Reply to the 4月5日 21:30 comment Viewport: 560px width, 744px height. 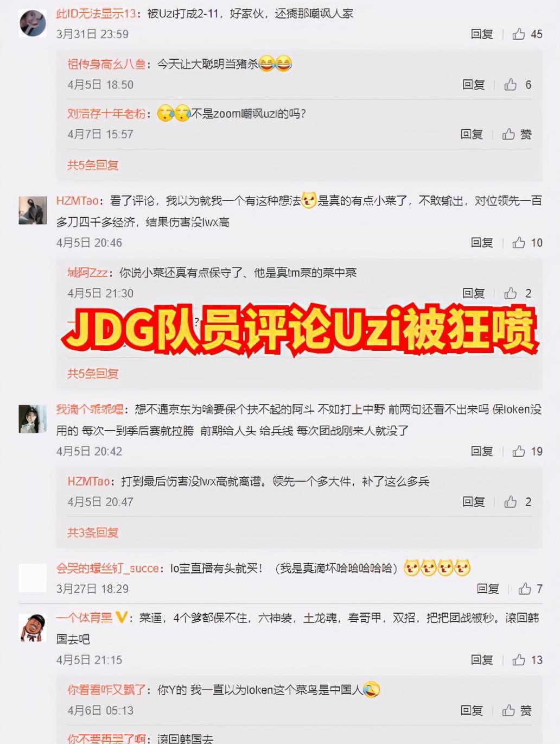(473, 293)
